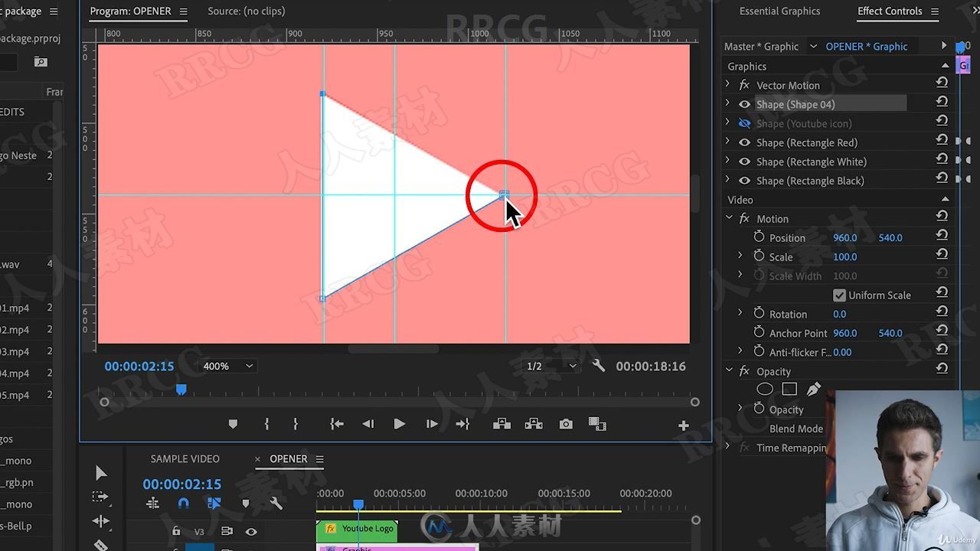Create 4-point polygon mask under Opacity
The height and width of the screenshot is (551, 980).
pyautogui.click(x=789, y=390)
